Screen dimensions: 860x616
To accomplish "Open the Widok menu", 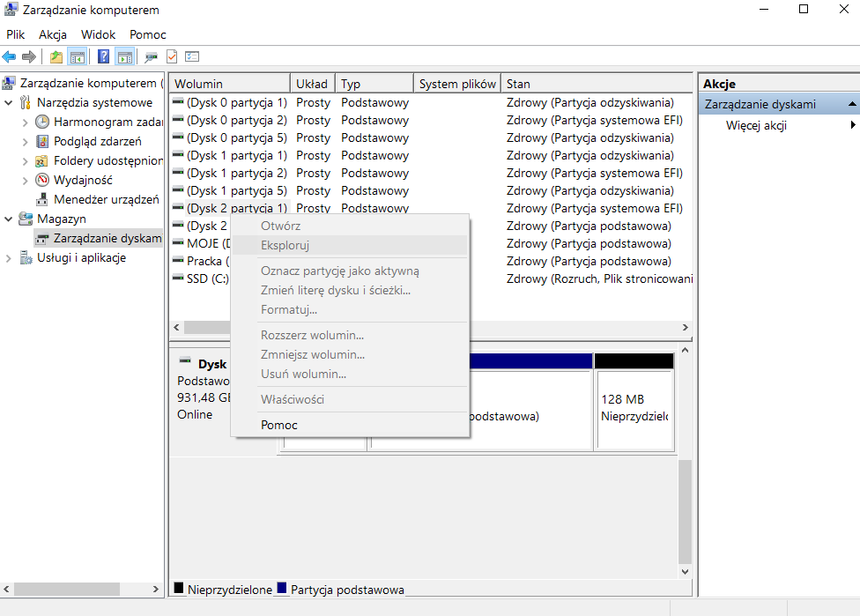I will 98,34.
